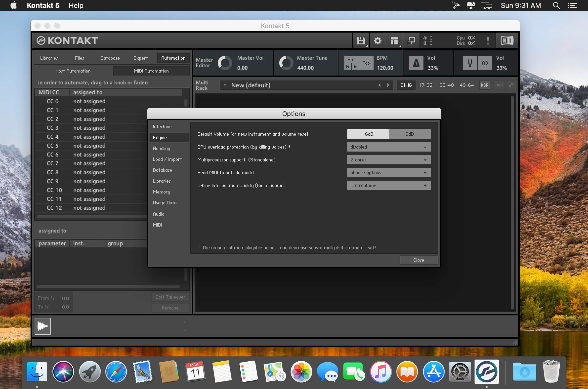Viewport: 588px width, 389px height.
Task: Click the Rack view layout icon
Action: [x=395, y=40]
